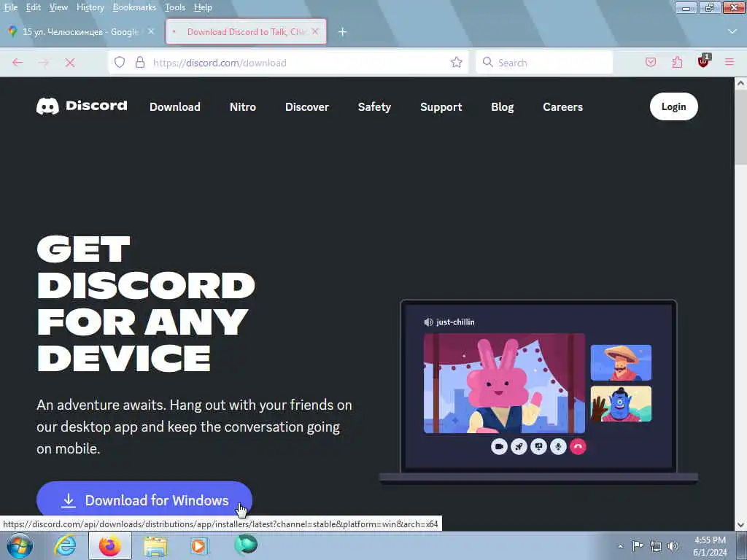
Task: Open a new tab with plus button
Action: (x=343, y=32)
